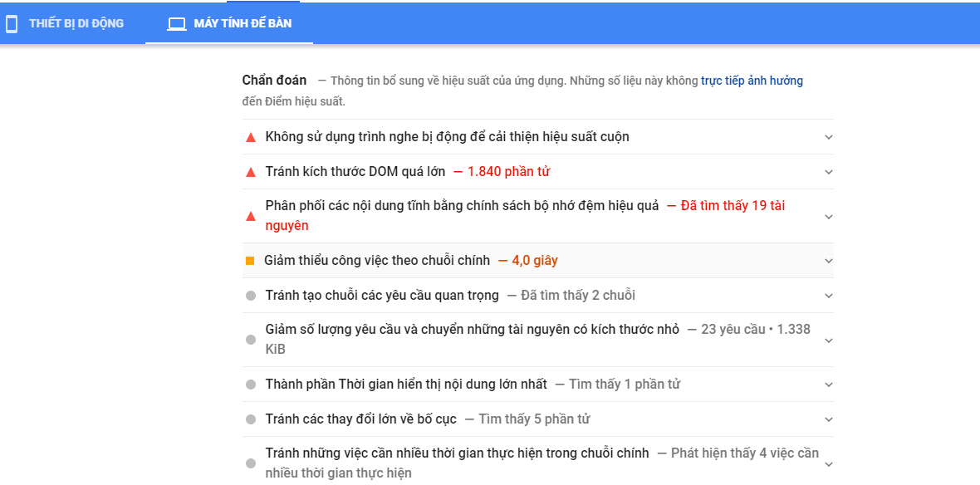
Task: Expand main-thread work 4,0 giây chevron
Action: click(x=829, y=261)
